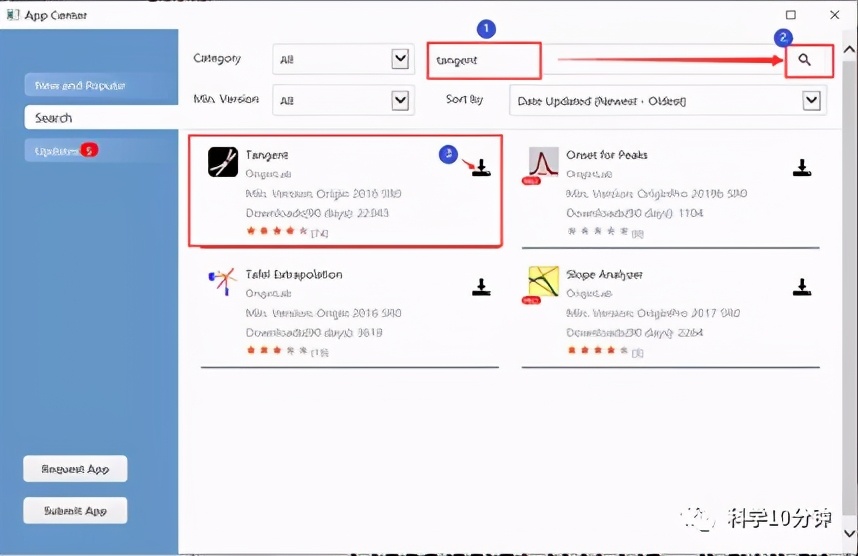The image size is (858, 556).
Task: Click the magnifier search icon
Action: 804,60
